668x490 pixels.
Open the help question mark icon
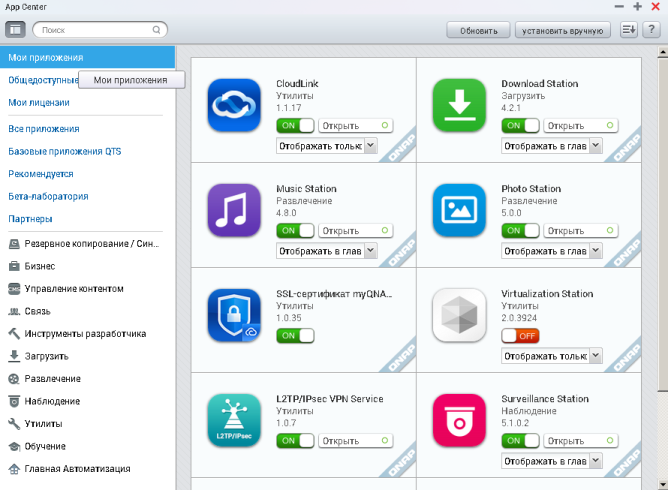click(x=651, y=30)
